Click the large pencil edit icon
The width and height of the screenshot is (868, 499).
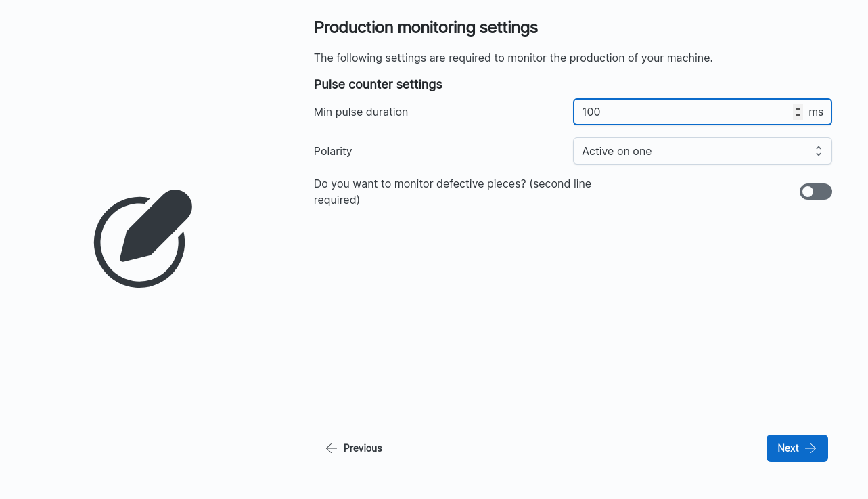(x=143, y=238)
